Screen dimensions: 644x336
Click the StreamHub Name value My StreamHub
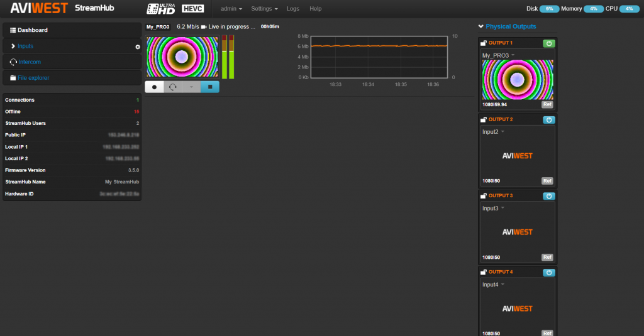coord(122,182)
